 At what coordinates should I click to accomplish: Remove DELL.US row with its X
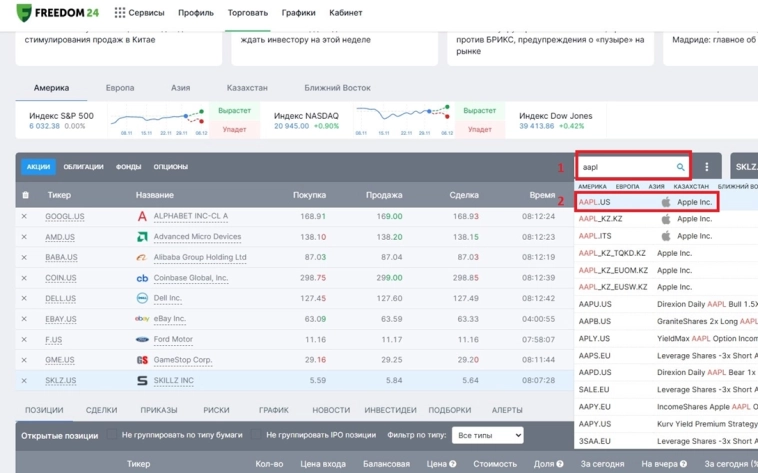[x=24, y=298]
